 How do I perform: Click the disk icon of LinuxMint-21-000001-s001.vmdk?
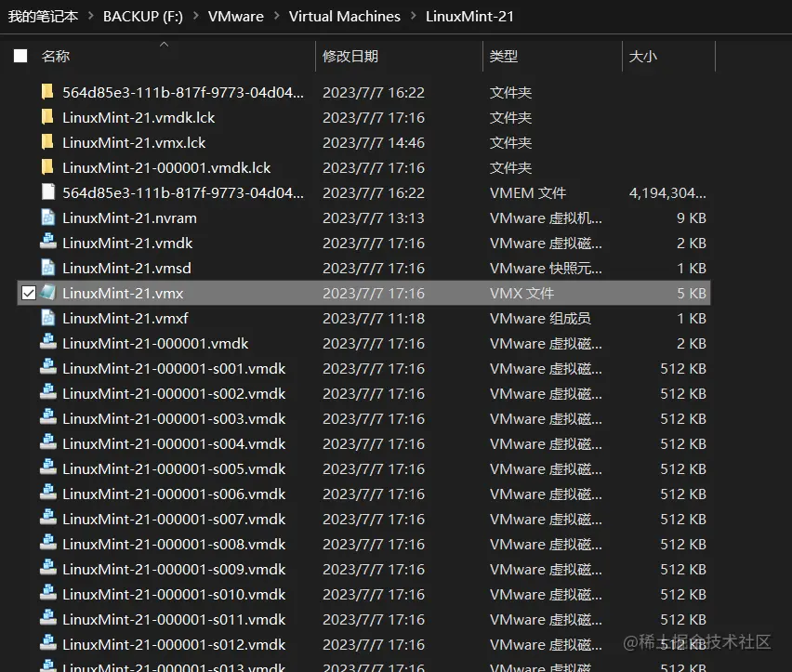(48, 368)
